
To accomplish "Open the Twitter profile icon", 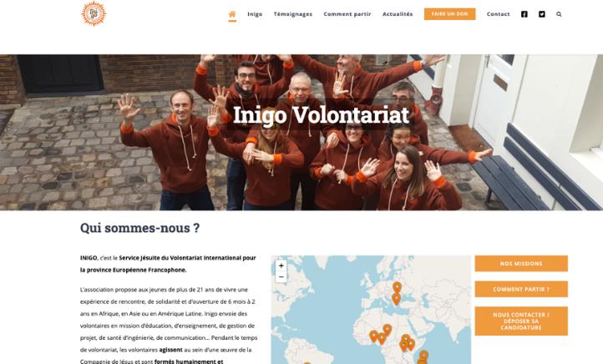I will click(x=541, y=14).
